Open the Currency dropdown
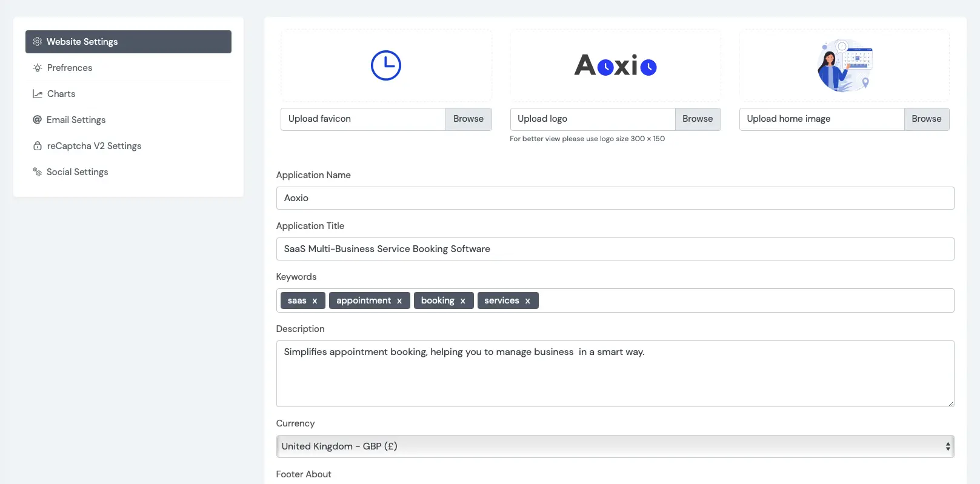 [615, 446]
